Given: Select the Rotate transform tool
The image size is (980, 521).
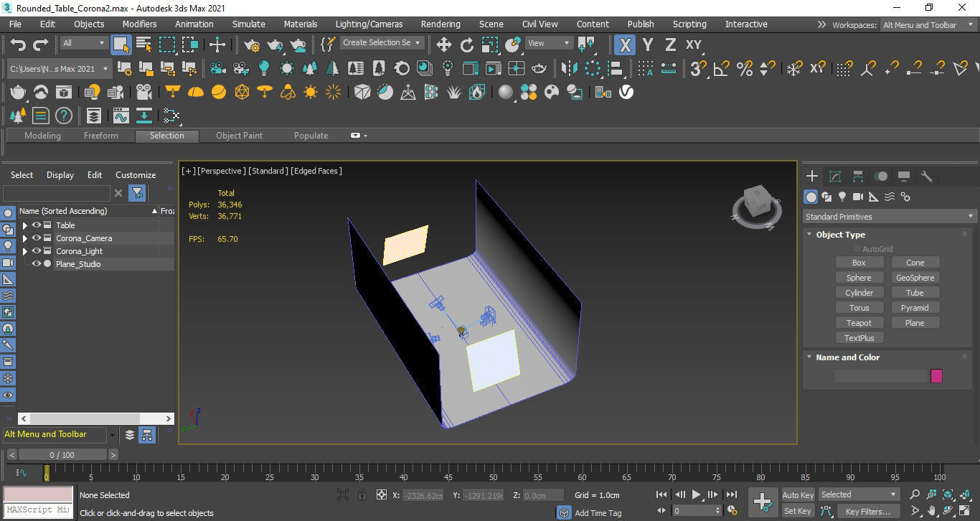Looking at the screenshot, I should tap(466, 44).
